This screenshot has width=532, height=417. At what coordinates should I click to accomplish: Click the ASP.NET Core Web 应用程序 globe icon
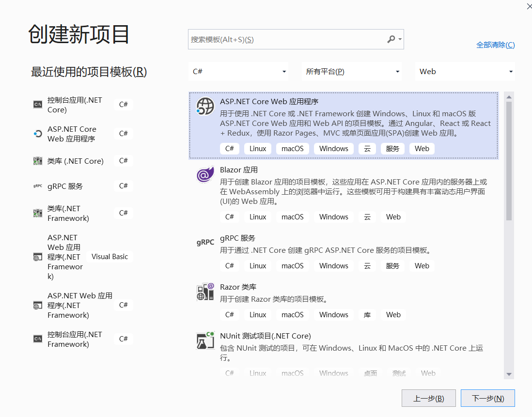205,106
